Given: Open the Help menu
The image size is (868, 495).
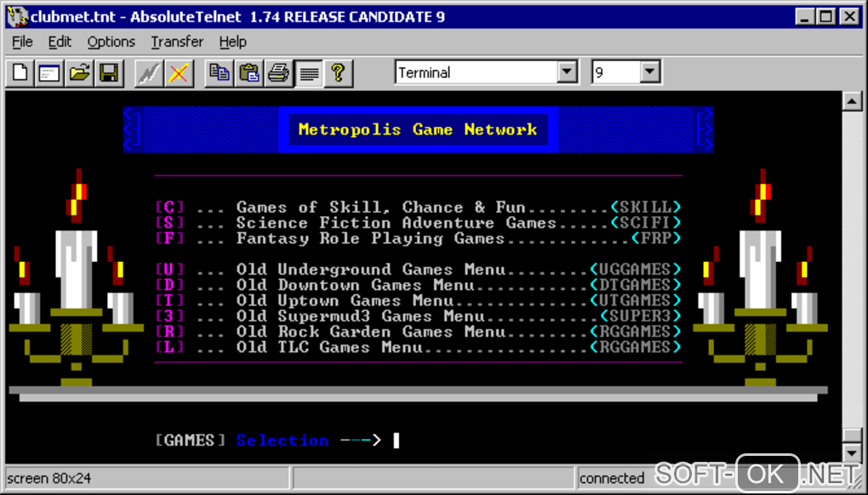Looking at the screenshot, I should tap(232, 42).
